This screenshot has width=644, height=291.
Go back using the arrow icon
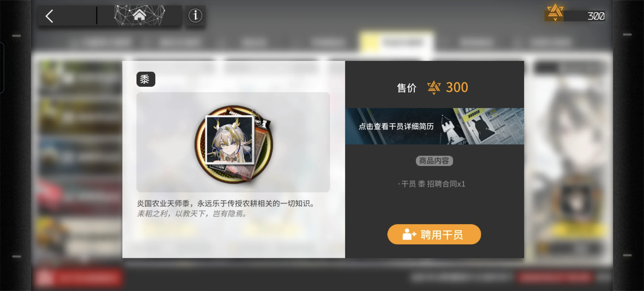pyautogui.click(x=49, y=16)
